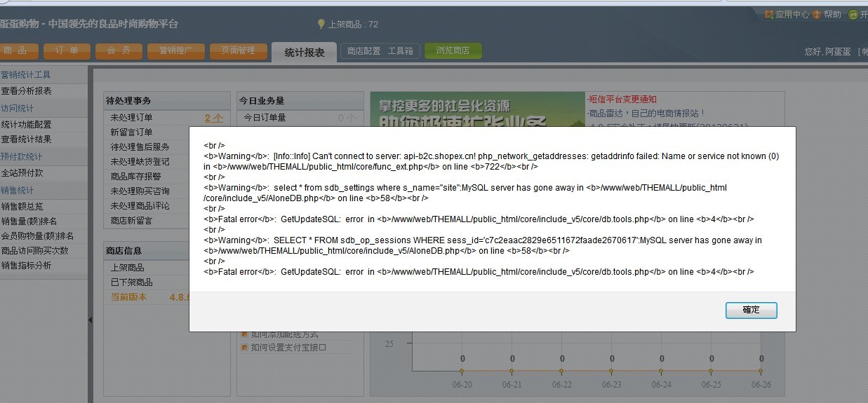Click the 確定 button in the error dialog
Screen dimensions: 868x403
pyautogui.click(x=751, y=310)
